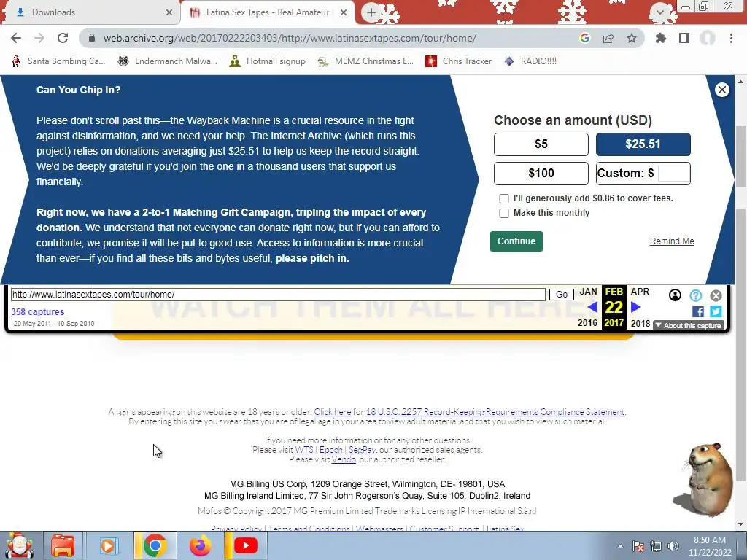Open the Santa Start button
The width and height of the screenshot is (747, 560).
click(19, 546)
